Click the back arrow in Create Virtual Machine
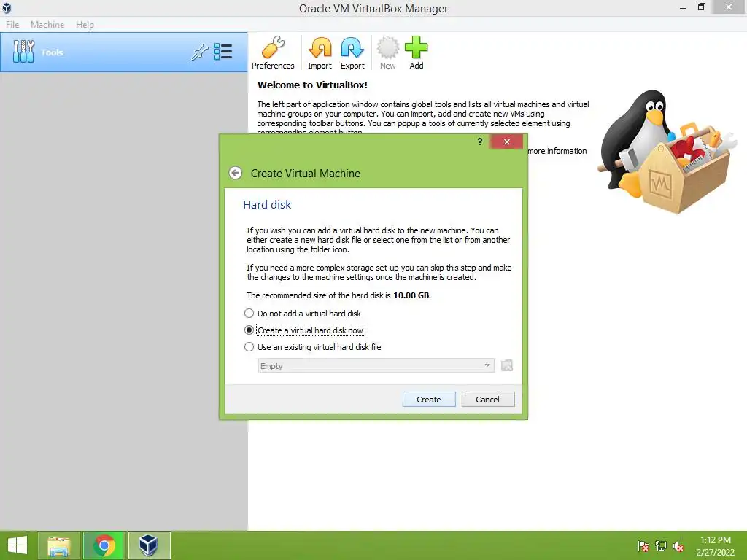The height and width of the screenshot is (560, 747). click(x=236, y=173)
